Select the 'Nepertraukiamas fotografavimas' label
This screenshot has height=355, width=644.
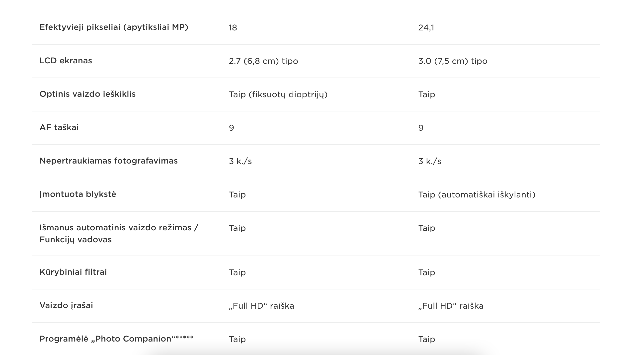pyautogui.click(x=108, y=161)
